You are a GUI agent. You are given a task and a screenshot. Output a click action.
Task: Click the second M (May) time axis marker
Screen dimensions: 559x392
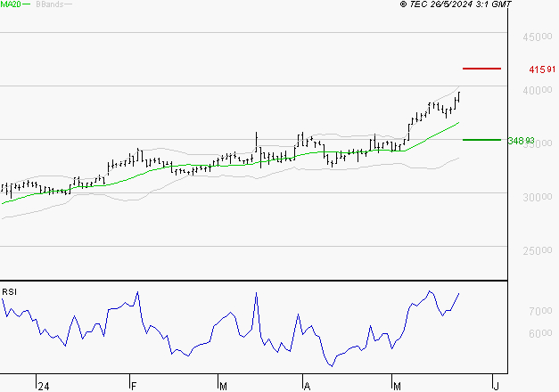click(397, 387)
